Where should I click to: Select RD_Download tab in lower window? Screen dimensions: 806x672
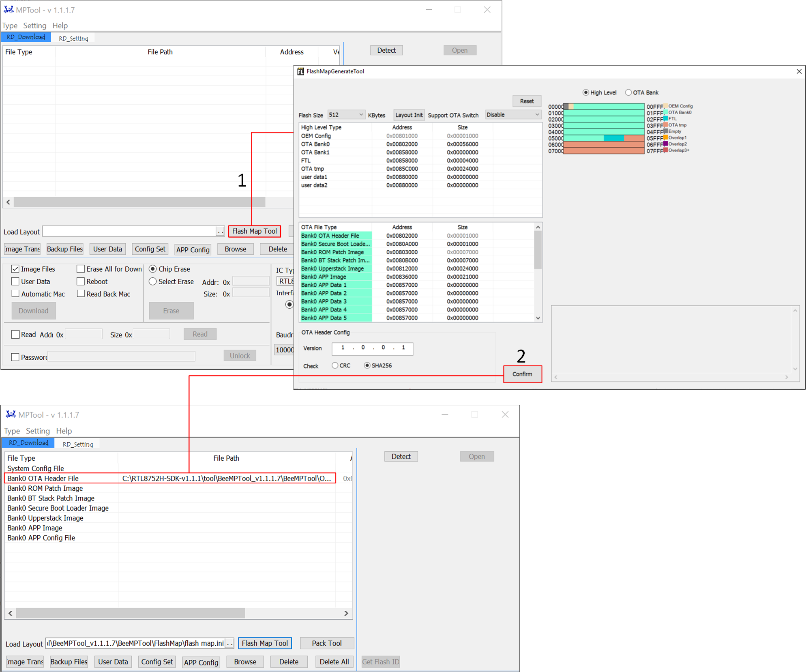click(29, 442)
